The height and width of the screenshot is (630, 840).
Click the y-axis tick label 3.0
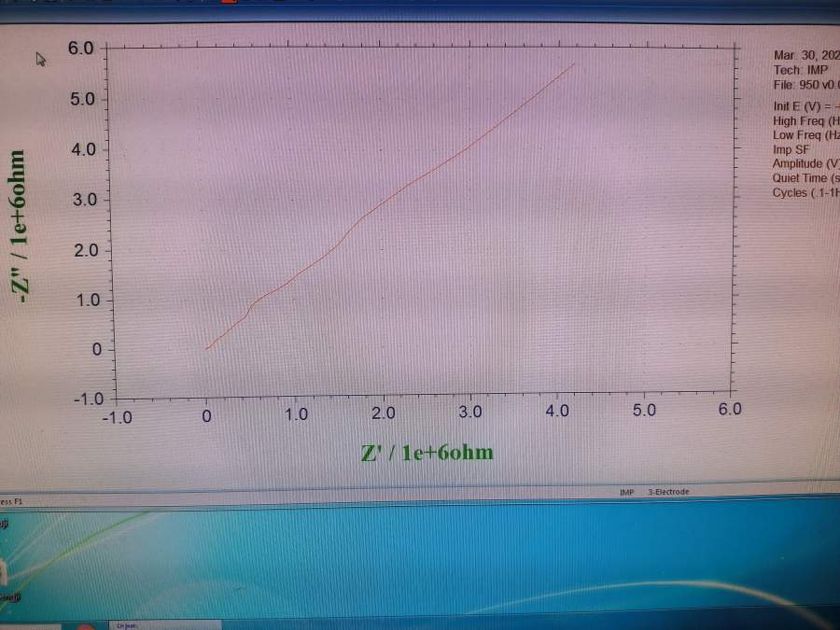(x=85, y=200)
